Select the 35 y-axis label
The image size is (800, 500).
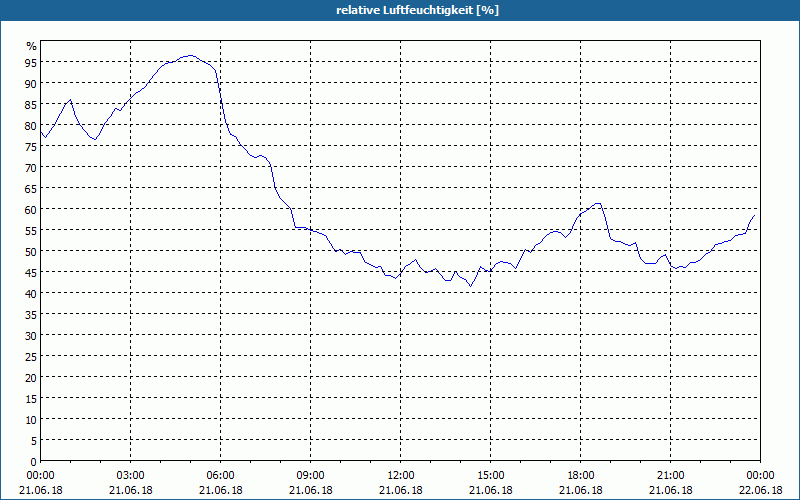(31, 314)
